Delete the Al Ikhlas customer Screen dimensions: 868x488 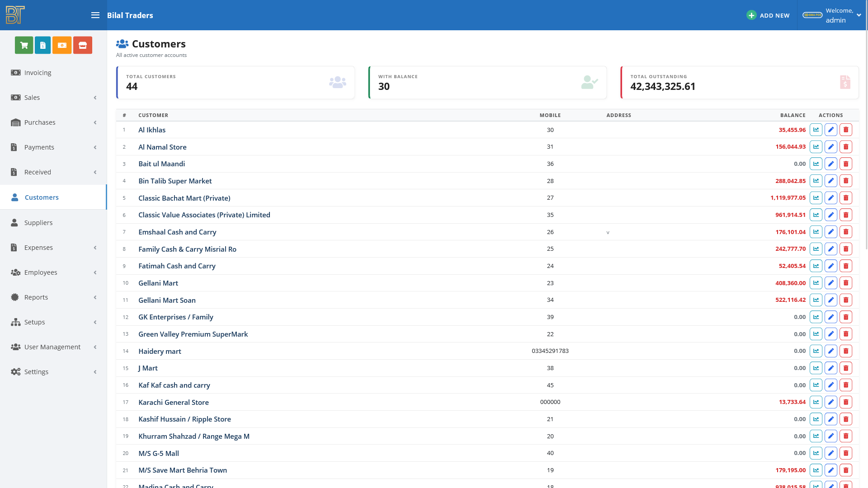tap(846, 130)
